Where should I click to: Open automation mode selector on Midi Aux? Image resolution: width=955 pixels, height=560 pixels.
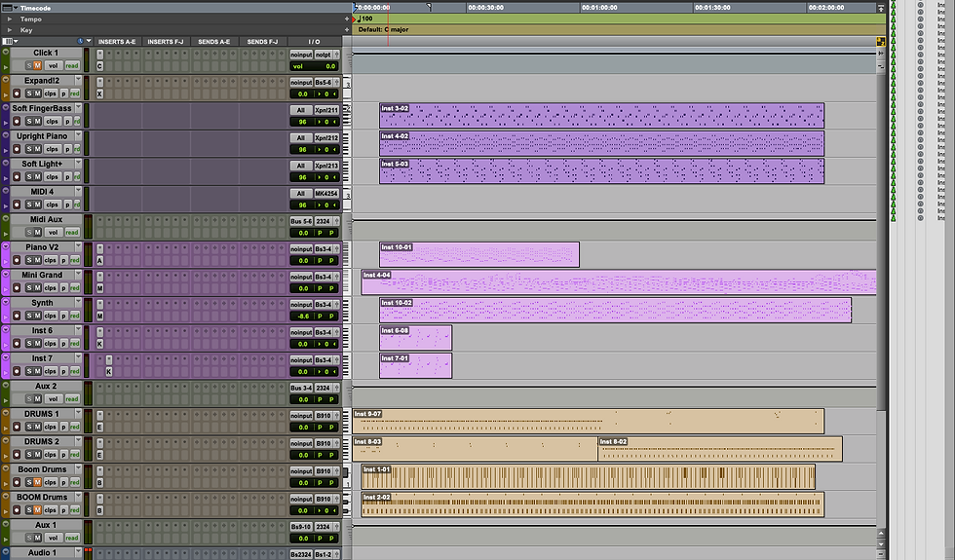(x=72, y=233)
